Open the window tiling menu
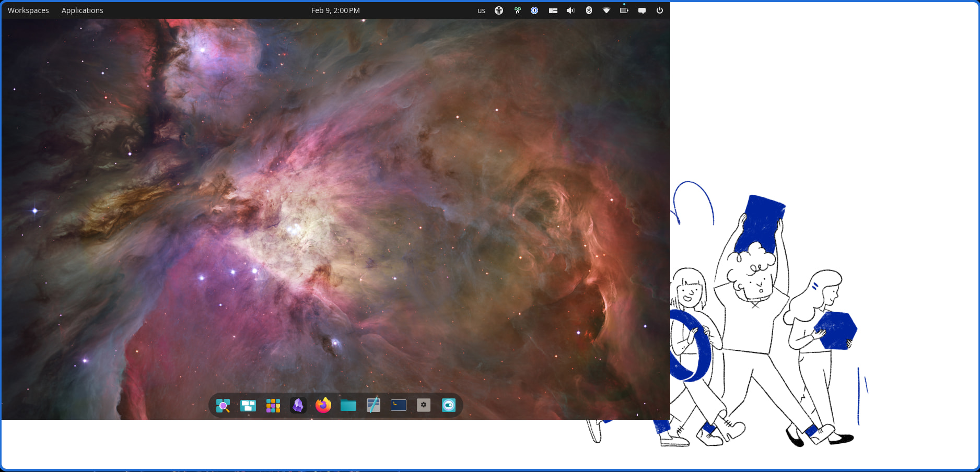The width and height of the screenshot is (980, 472). tap(553, 10)
